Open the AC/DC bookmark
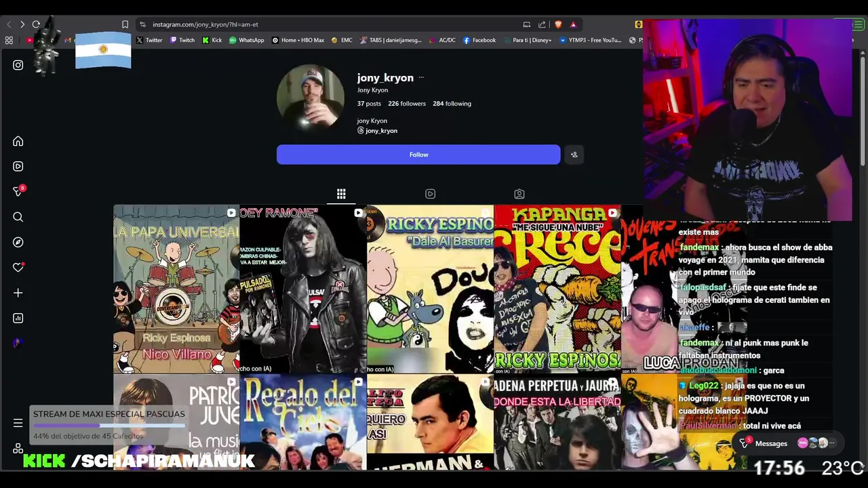 [442, 40]
